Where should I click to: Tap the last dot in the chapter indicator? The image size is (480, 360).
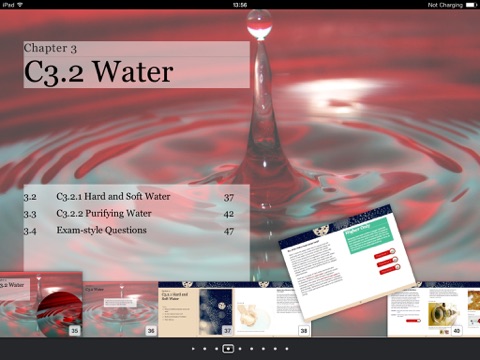click(x=287, y=349)
